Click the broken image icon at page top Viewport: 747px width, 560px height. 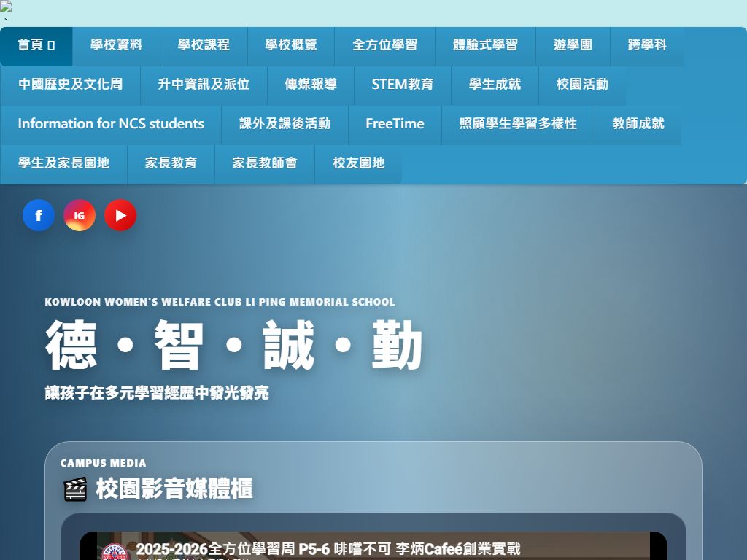[x=6, y=6]
